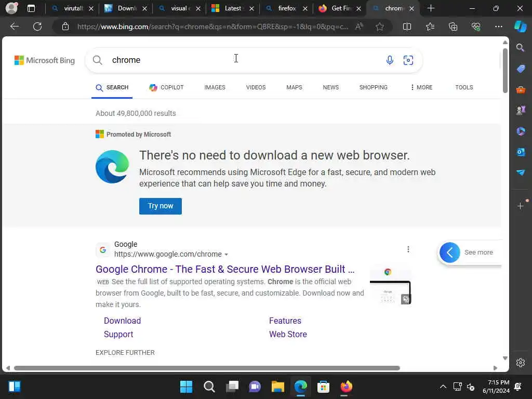Open the tab actions menu icon
The width and height of the screenshot is (532, 399).
click(31, 8)
